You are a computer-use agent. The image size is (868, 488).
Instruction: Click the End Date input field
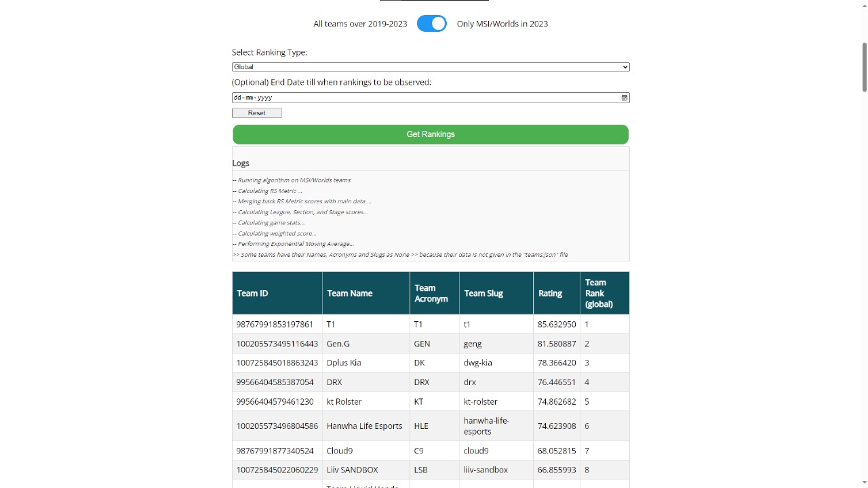[431, 98]
